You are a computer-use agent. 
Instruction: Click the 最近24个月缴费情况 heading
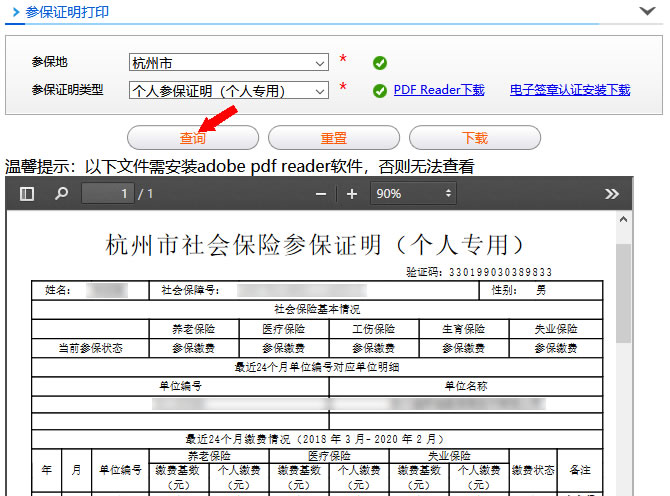[315, 439]
